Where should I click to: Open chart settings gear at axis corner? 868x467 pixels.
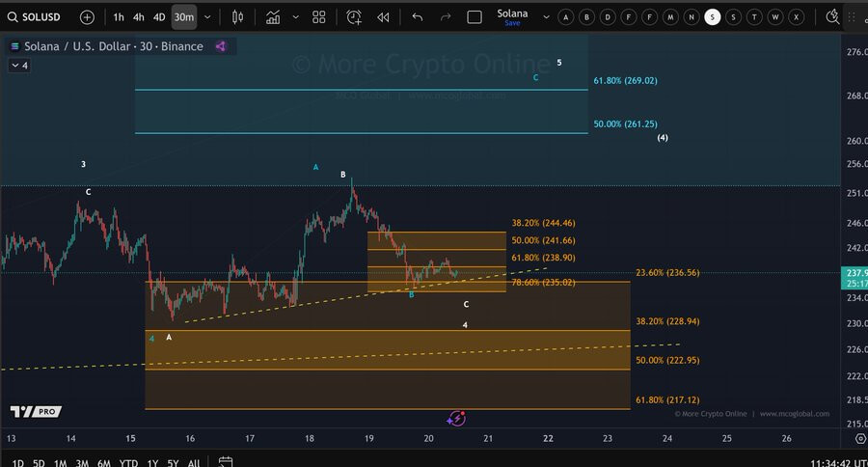tap(861, 439)
